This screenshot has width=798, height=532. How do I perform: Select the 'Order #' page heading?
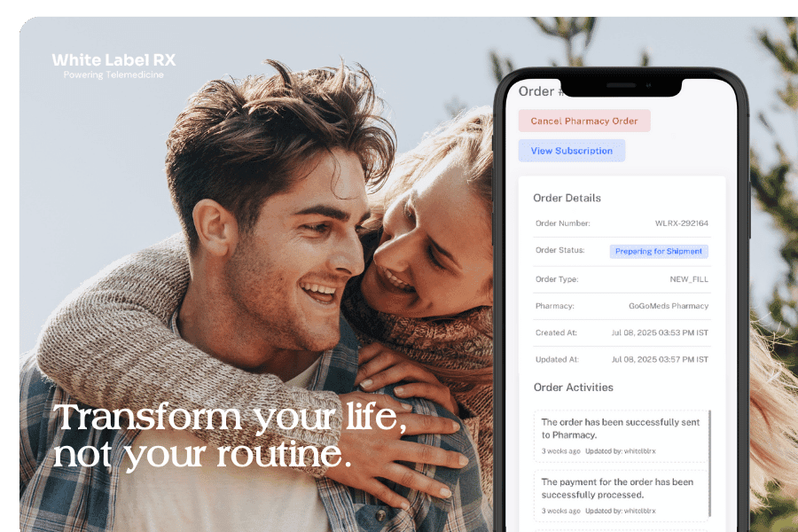tap(541, 91)
